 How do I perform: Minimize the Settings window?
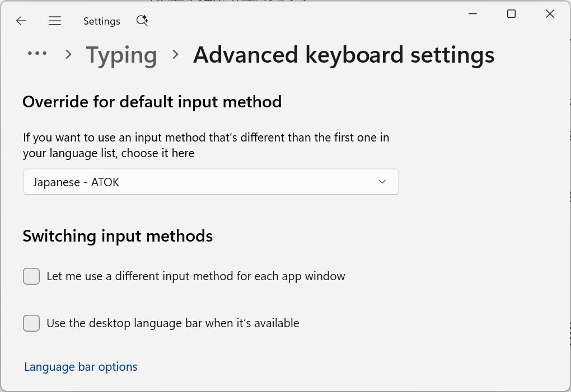point(472,14)
